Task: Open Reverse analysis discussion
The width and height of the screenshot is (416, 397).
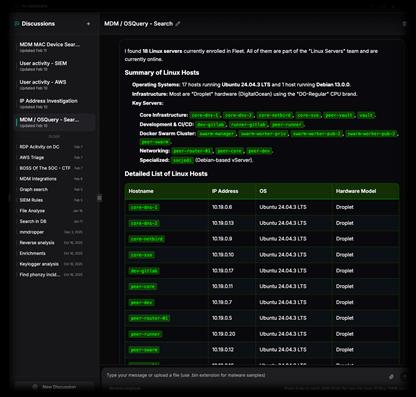Action: pyautogui.click(x=51, y=243)
